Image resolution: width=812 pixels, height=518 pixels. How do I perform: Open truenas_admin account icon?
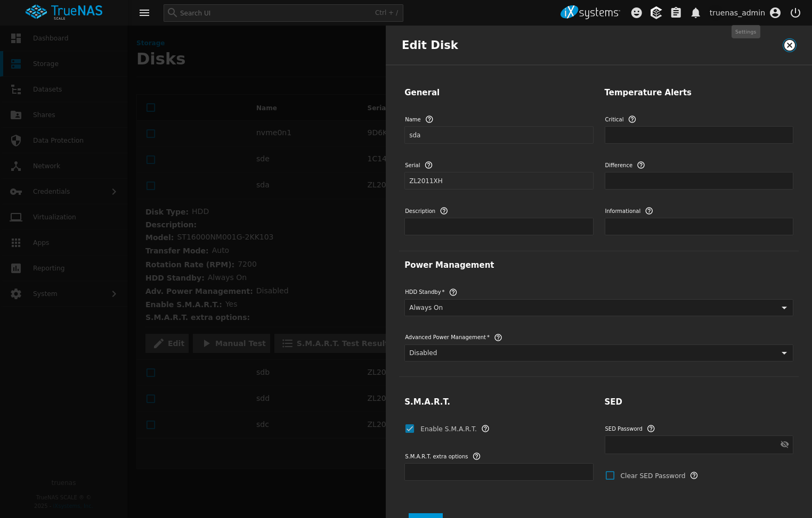(775, 13)
